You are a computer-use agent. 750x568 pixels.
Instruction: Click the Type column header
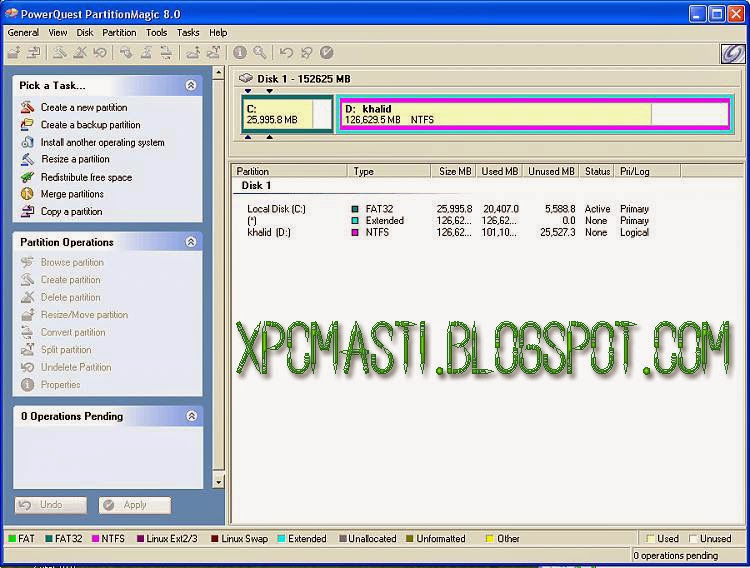[389, 171]
